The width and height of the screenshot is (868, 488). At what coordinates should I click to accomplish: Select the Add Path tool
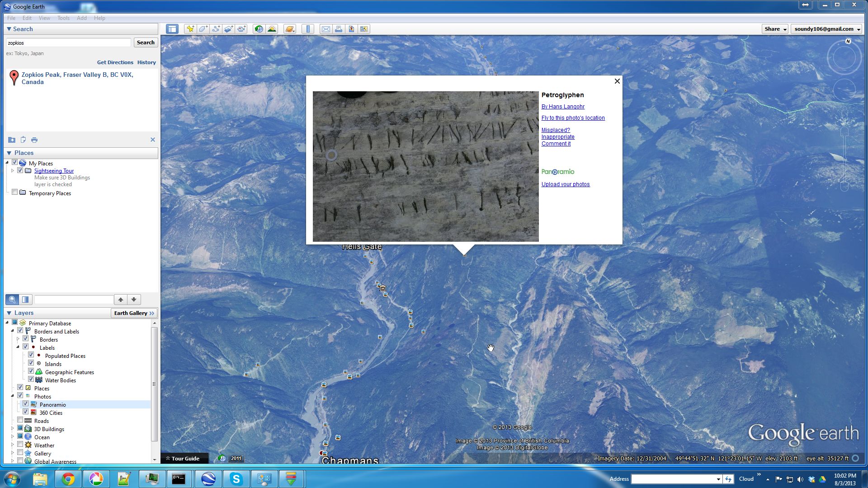pyautogui.click(x=216, y=29)
